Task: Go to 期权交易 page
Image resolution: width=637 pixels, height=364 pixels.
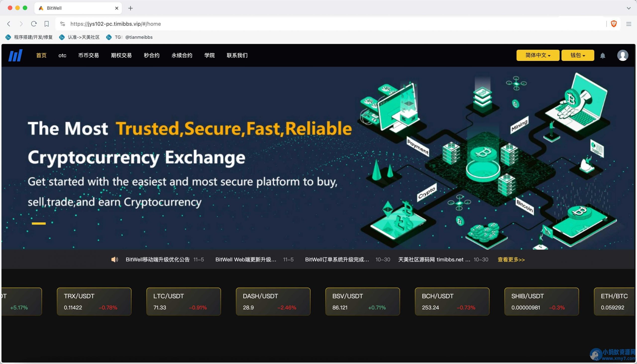Action: (121, 55)
